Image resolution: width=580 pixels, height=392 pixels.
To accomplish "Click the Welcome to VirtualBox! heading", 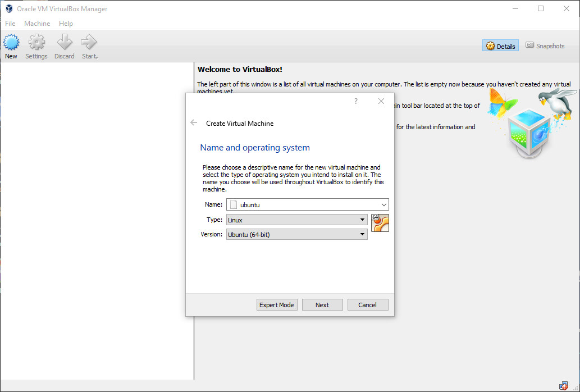I will (240, 69).
